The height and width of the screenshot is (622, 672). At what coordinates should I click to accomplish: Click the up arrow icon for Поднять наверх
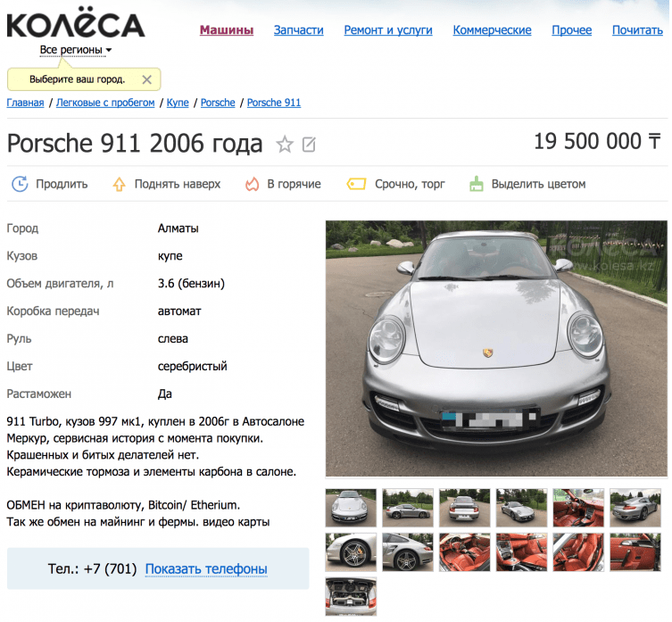coord(120,185)
